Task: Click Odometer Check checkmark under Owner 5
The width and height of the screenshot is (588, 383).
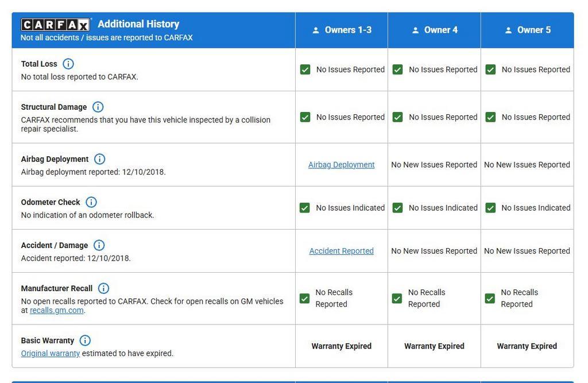Action: click(490, 208)
